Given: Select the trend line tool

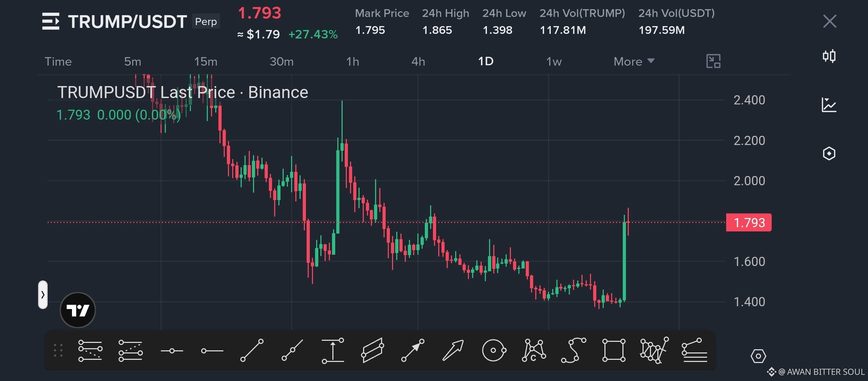Looking at the screenshot, I should pos(252,350).
